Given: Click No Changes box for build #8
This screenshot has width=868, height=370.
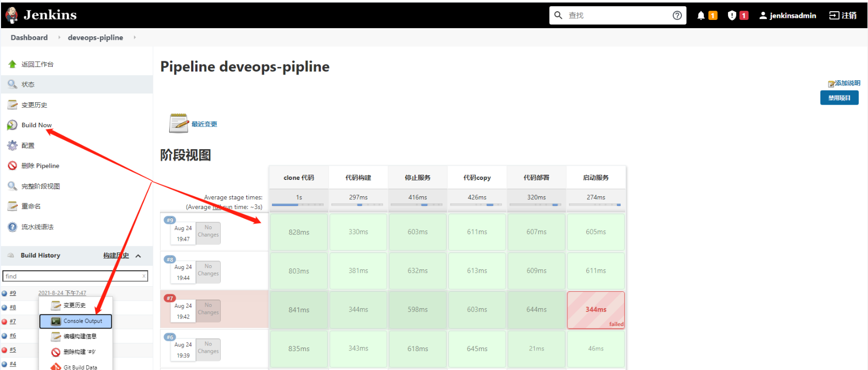Looking at the screenshot, I should tap(208, 271).
